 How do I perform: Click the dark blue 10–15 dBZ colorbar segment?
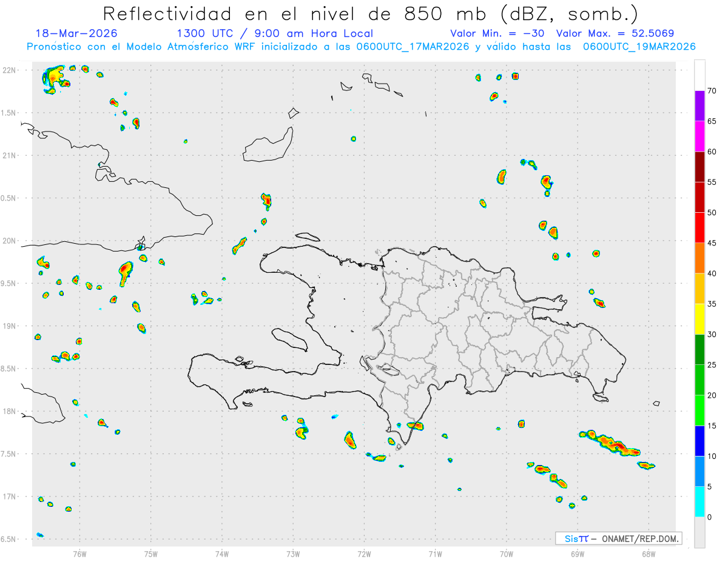699,441
